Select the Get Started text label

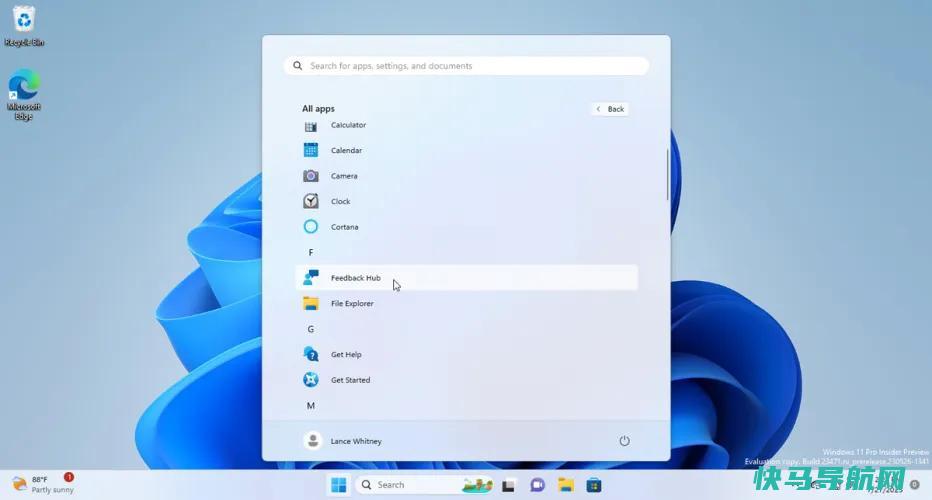click(350, 380)
